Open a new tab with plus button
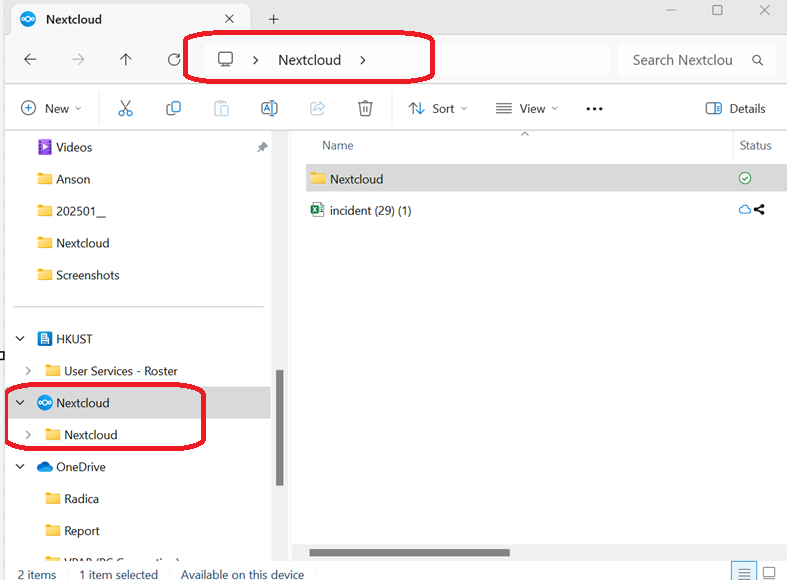The height and width of the screenshot is (580, 789). (273, 19)
